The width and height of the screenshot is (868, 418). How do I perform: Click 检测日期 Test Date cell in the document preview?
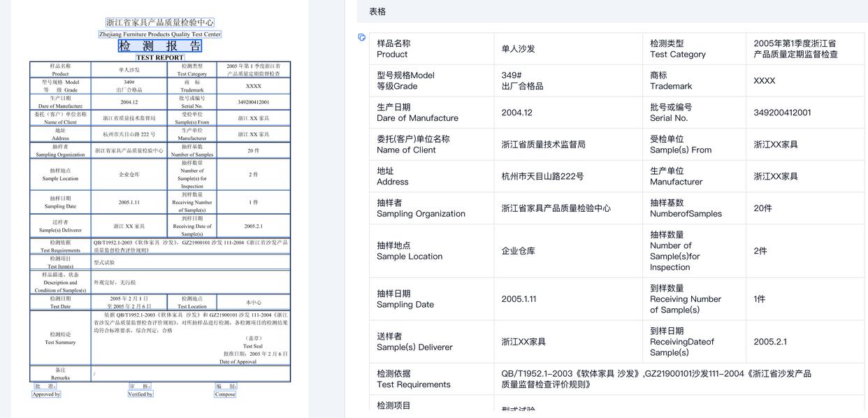click(x=60, y=302)
